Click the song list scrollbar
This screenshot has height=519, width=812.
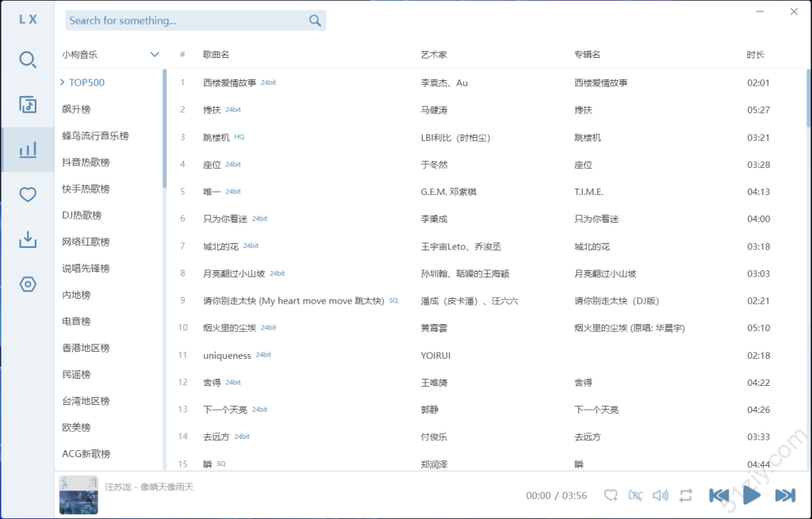coord(808,98)
